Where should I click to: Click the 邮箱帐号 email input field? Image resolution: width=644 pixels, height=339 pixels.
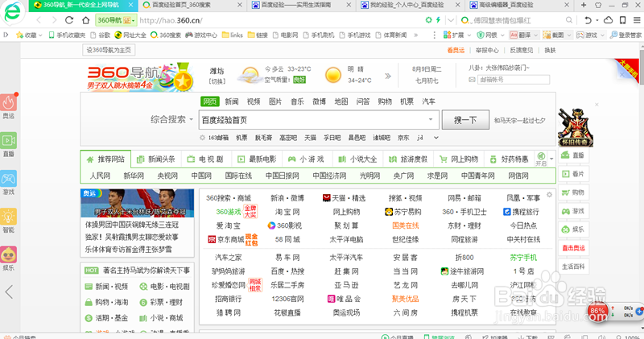pos(513,80)
